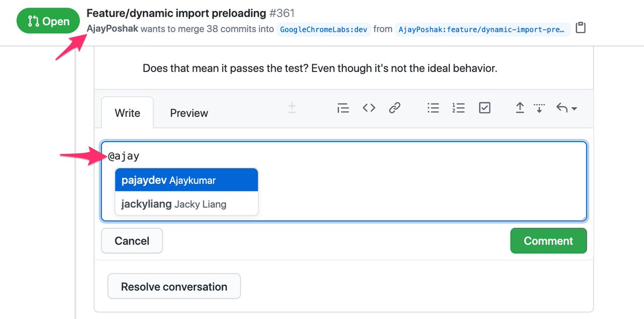Switch to the Write tab
This screenshot has height=319, width=644.
tap(127, 113)
